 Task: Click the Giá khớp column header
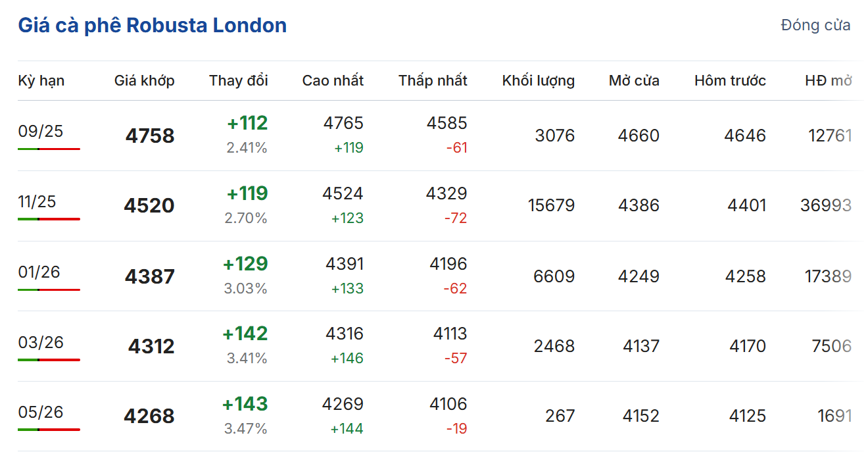point(144,80)
